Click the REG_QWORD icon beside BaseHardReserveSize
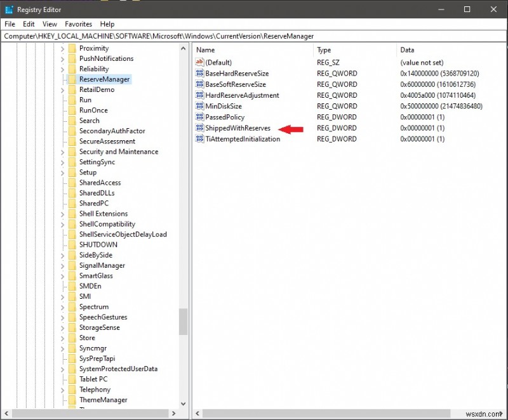The height and width of the screenshot is (420, 508). tap(199, 73)
